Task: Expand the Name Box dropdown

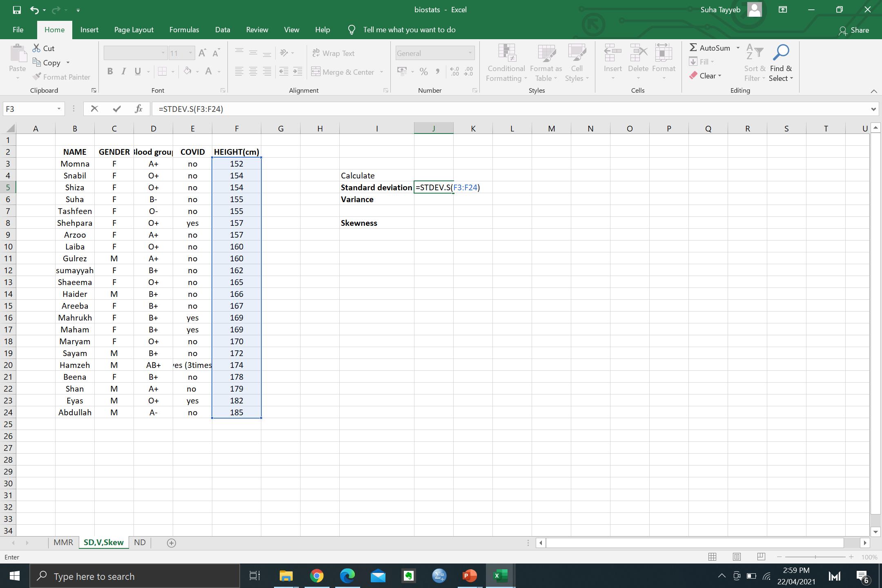Action: [59, 109]
